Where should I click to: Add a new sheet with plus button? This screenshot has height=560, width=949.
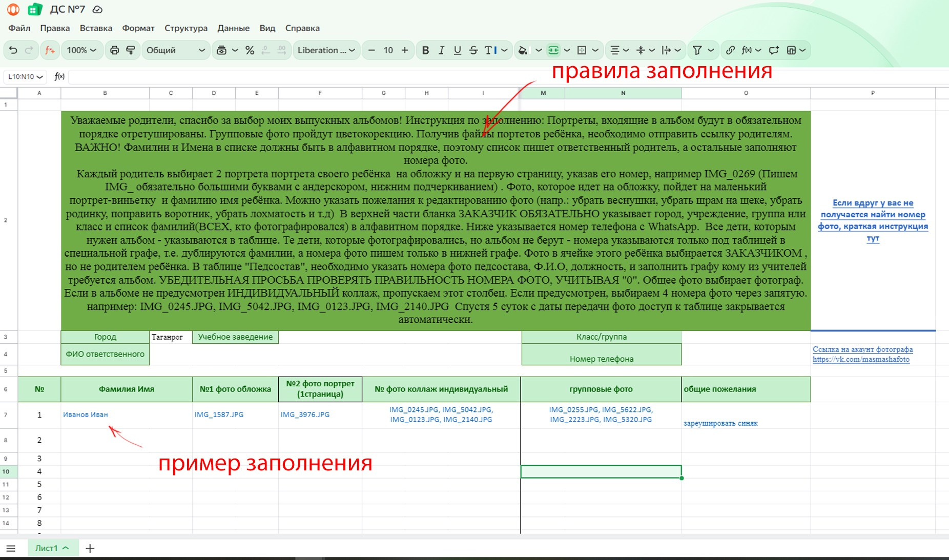click(90, 548)
